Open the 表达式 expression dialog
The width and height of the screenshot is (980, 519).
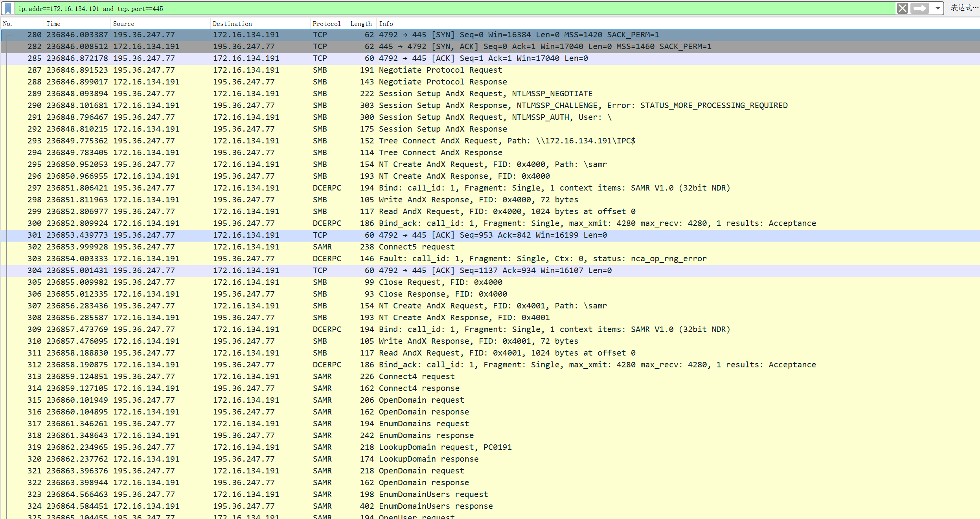click(x=963, y=8)
